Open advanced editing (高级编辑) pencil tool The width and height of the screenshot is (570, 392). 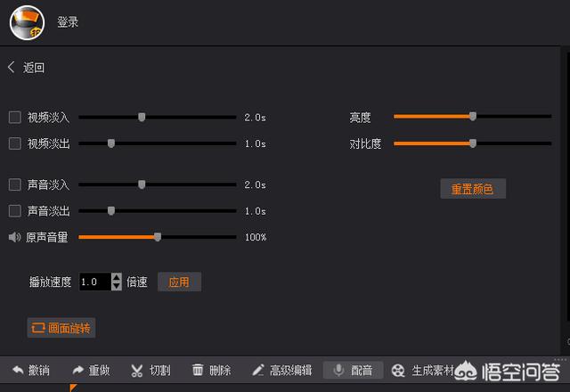pos(258,370)
